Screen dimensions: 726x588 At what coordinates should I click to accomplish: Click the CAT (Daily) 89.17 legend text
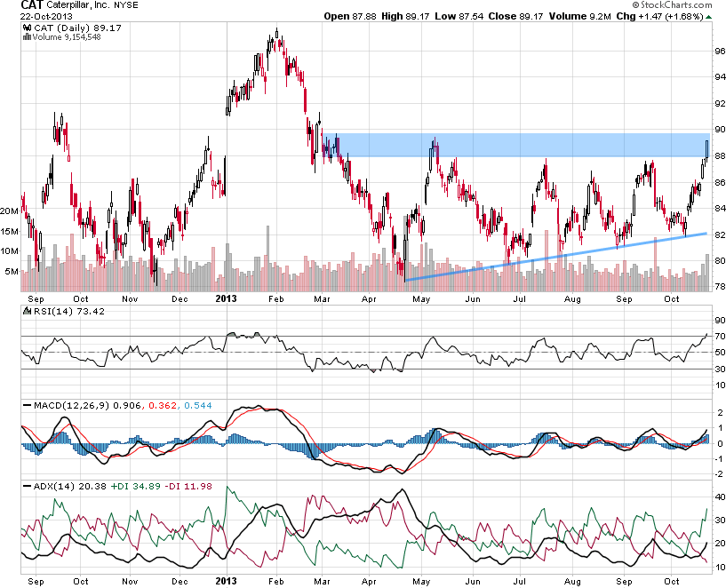tap(78, 28)
